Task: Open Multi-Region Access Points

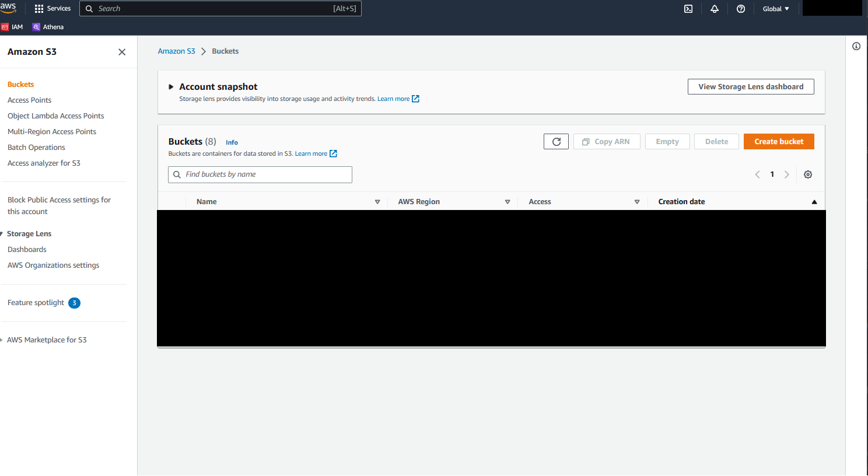Action: point(52,132)
